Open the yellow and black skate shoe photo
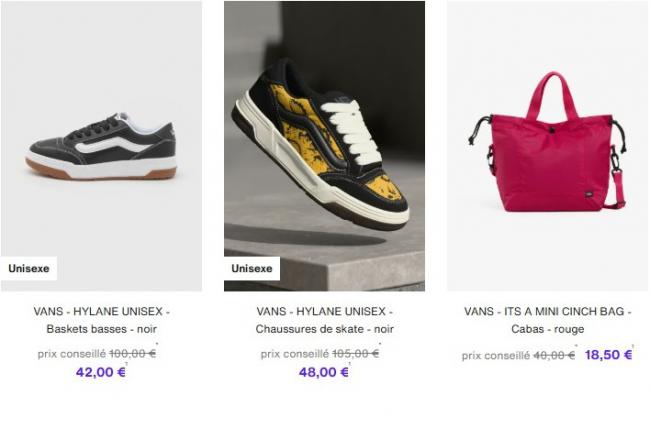 [x=324, y=146]
